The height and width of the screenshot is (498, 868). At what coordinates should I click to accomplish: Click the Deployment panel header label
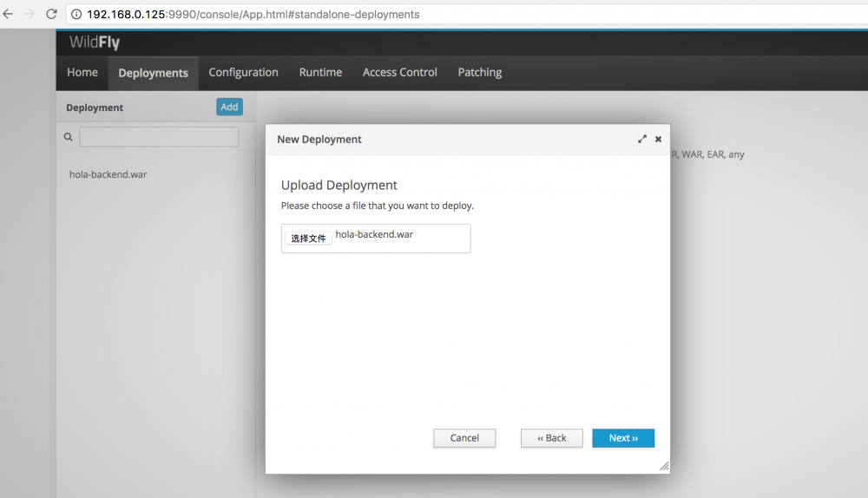point(95,108)
